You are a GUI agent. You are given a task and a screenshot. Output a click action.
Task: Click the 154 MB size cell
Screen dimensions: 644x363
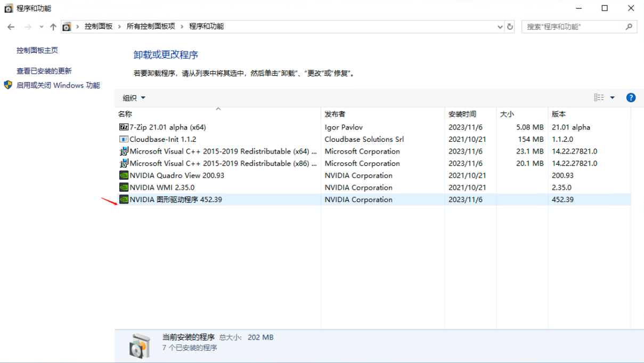[531, 139]
